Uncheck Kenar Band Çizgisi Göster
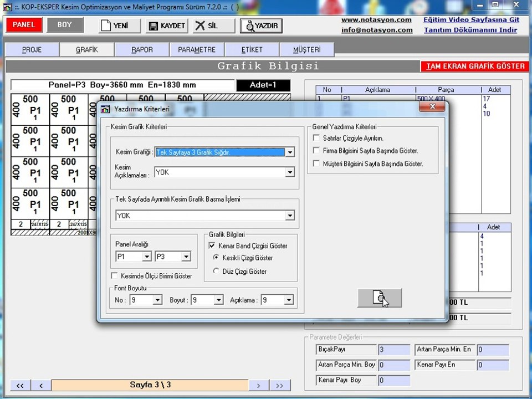Viewport: 532px width, 399px height. point(212,245)
